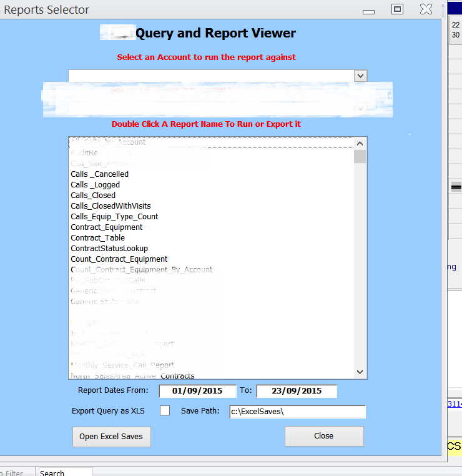Enable Export Query as XLS checkbox
Viewport: 462px width, 476px height.
pyautogui.click(x=165, y=410)
